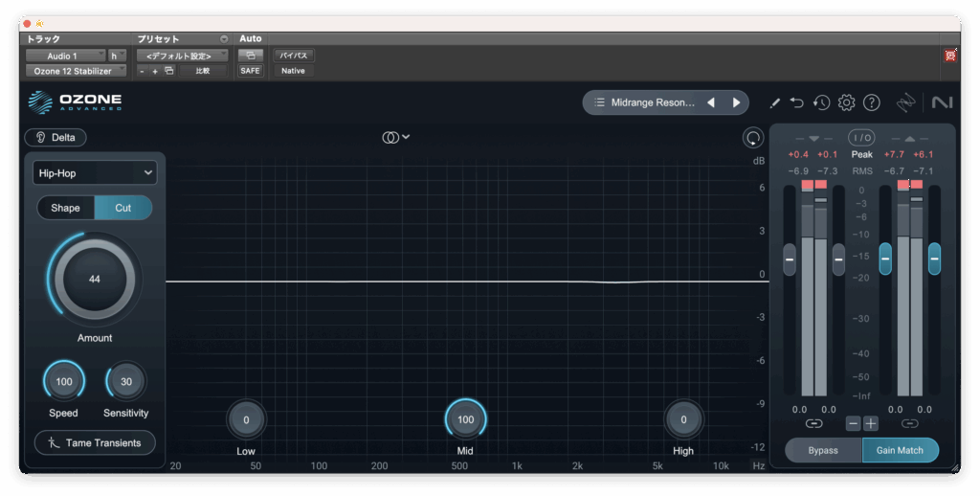Click the Tame Transients button

[x=95, y=443]
